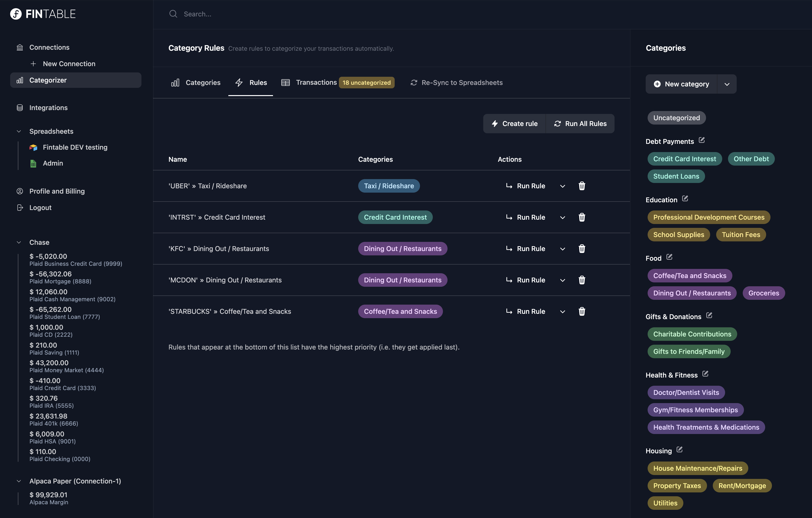Click the Rent/Mortgage category tag
Image resolution: width=812 pixels, height=518 pixels.
(742, 486)
